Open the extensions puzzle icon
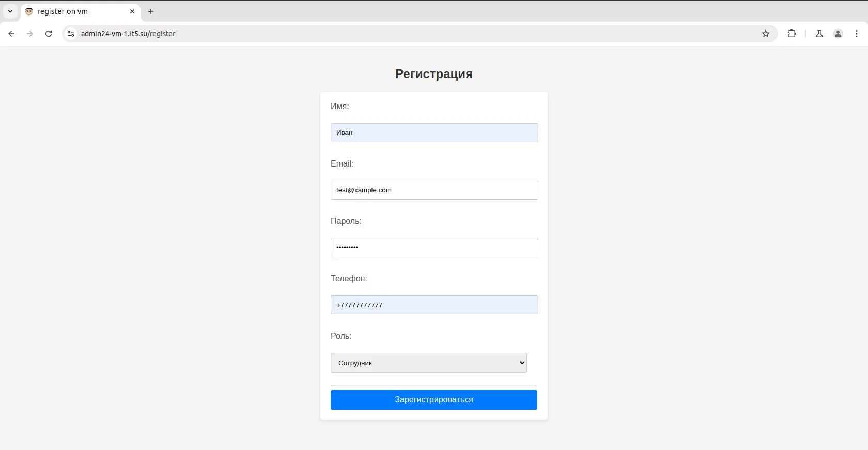This screenshot has height=450, width=868. (792, 34)
